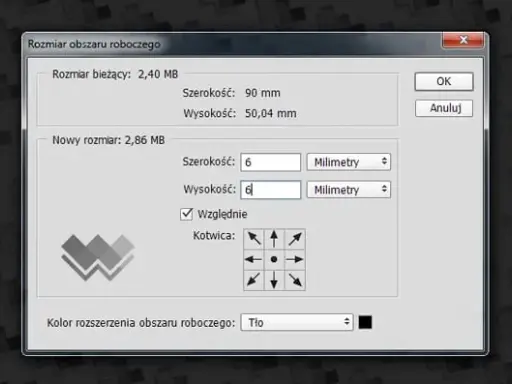The height and width of the screenshot is (384, 512).
Task: Click the Anuluj button
Action: point(444,108)
